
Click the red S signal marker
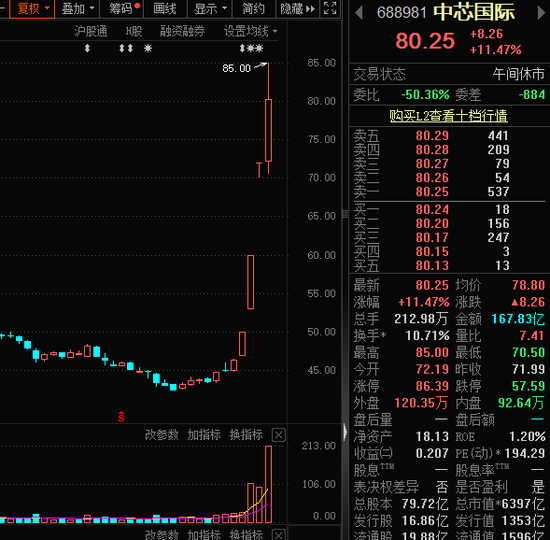(x=121, y=416)
